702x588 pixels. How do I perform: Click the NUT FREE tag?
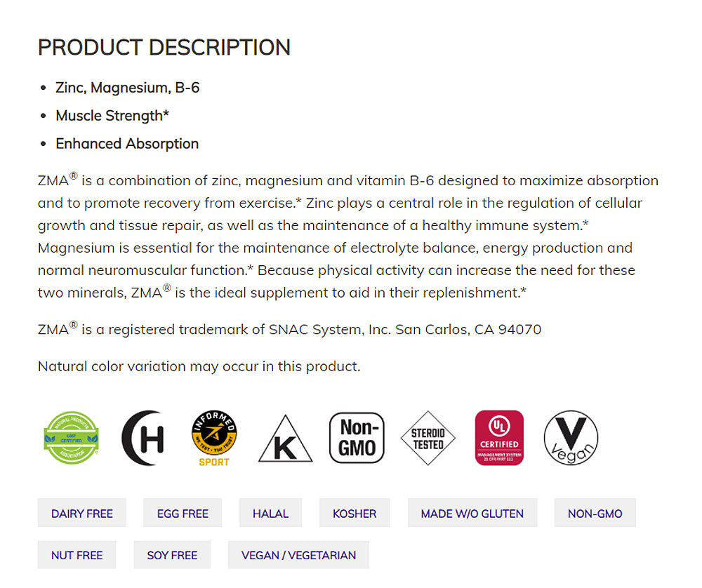[77, 555]
